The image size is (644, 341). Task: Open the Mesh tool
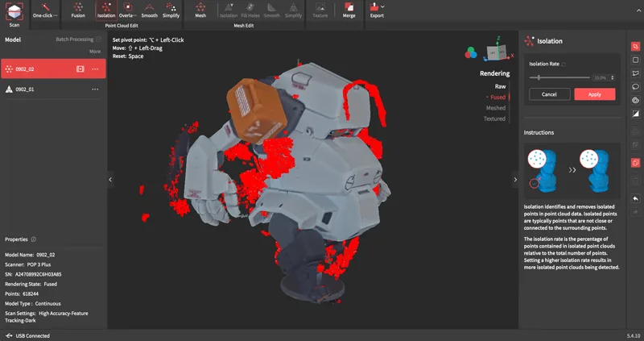click(x=200, y=10)
